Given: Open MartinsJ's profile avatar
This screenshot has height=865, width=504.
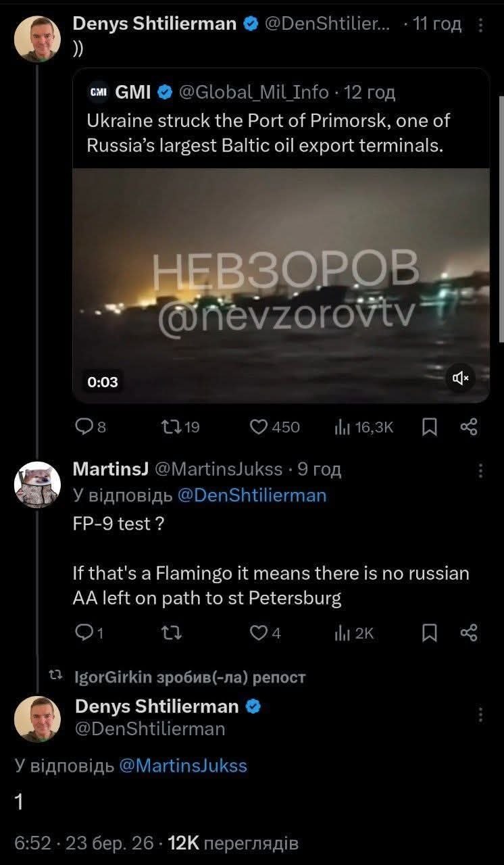Looking at the screenshot, I should [x=34, y=485].
